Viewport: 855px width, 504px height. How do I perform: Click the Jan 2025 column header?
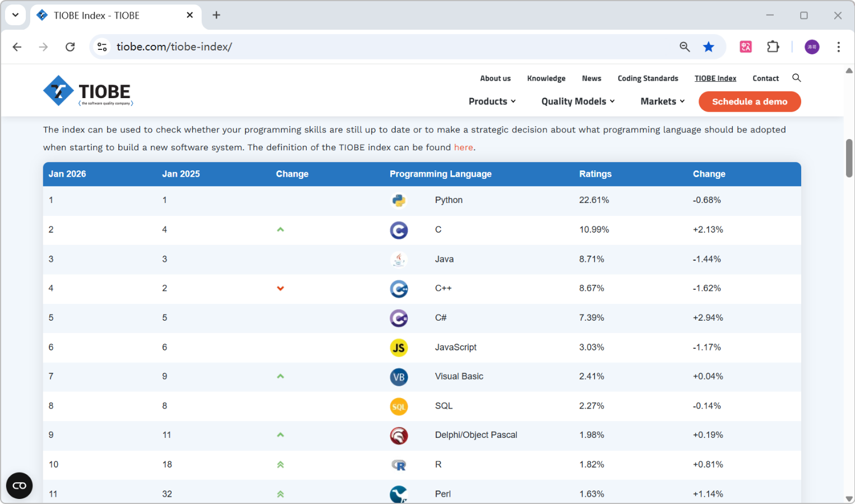pyautogui.click(x=181, y=174)
